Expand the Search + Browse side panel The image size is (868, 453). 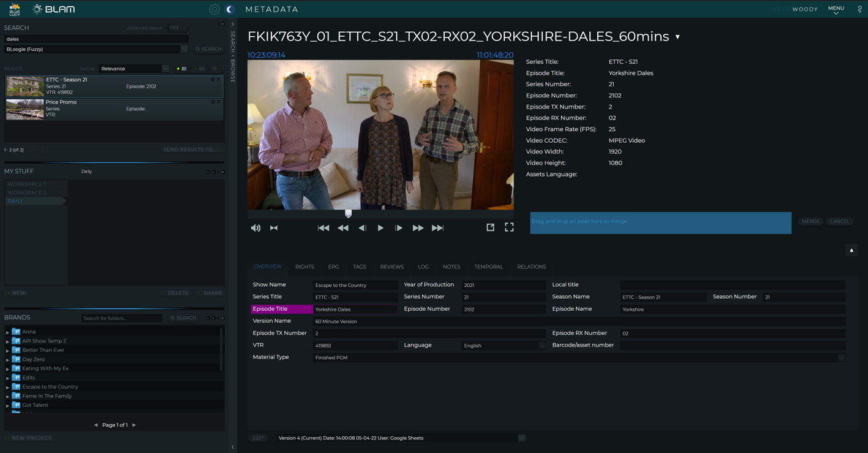pyautogui.click(x=232, y=25)
